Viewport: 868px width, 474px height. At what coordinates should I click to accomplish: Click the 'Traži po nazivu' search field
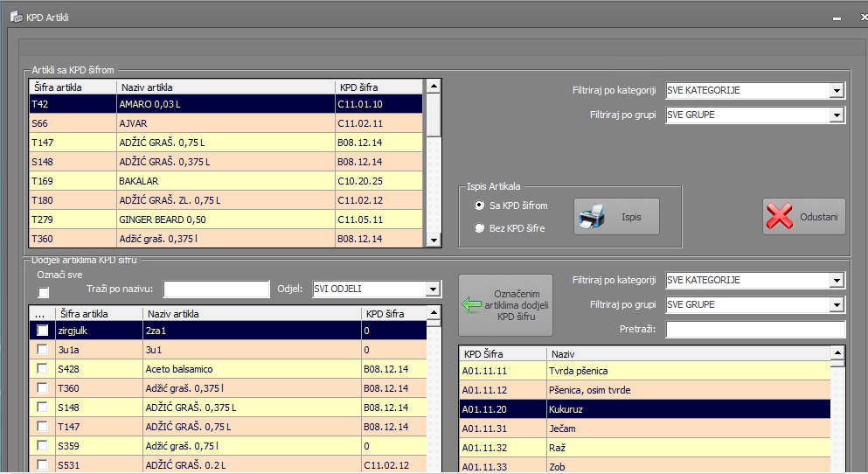click(216, 289)
